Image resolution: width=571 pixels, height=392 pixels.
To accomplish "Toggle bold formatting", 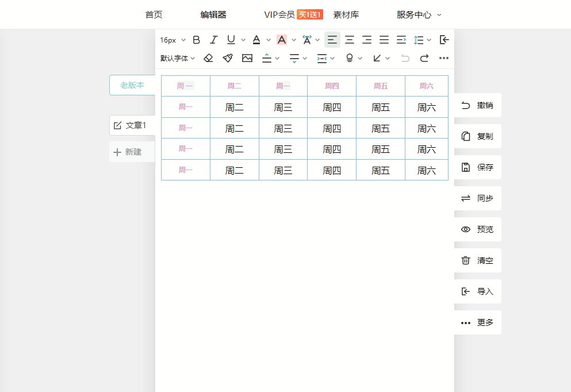I will (x=196, y=40).
